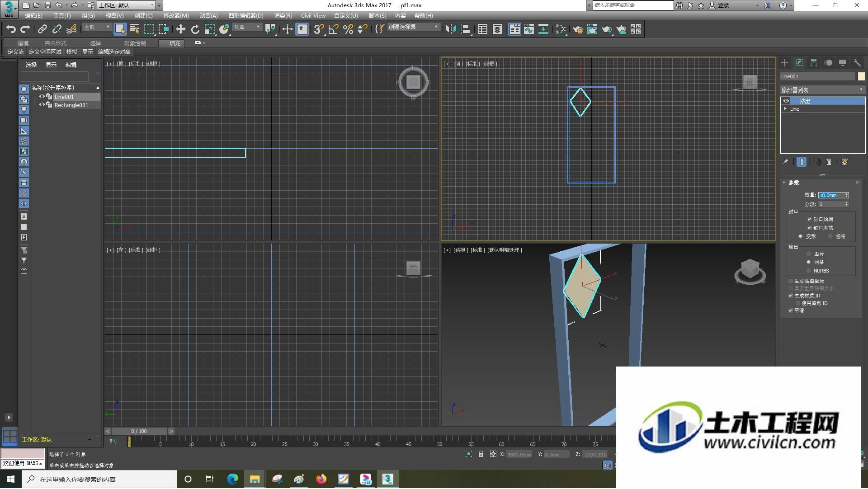Switch to the 对象绘制 ribbon tab
This screenshot has width=868, height=489.
[x=135, y=43]
